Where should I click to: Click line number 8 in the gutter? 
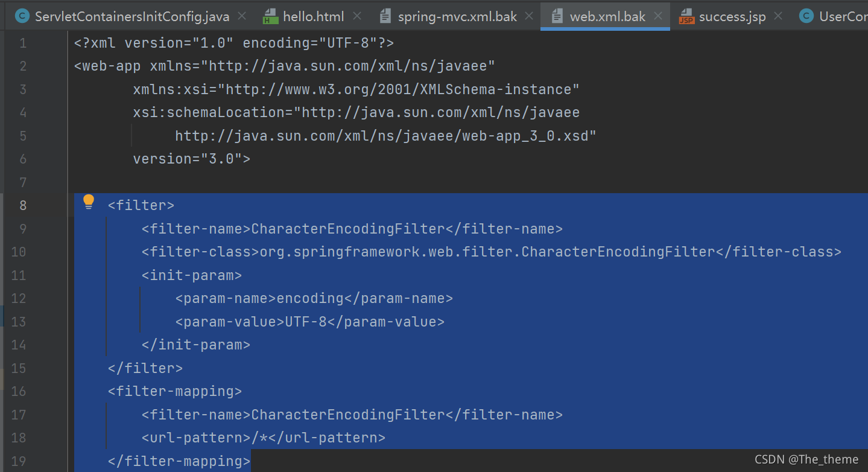coord(23,205)
